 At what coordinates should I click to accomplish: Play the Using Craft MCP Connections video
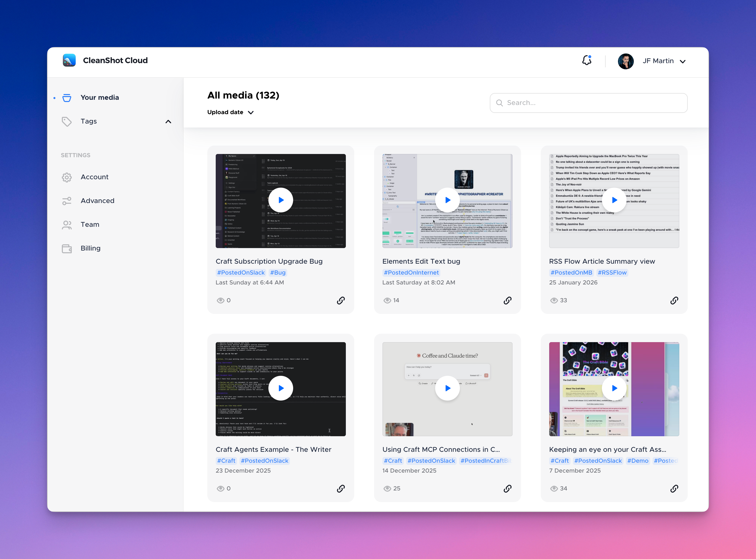(x=447, y=388)
